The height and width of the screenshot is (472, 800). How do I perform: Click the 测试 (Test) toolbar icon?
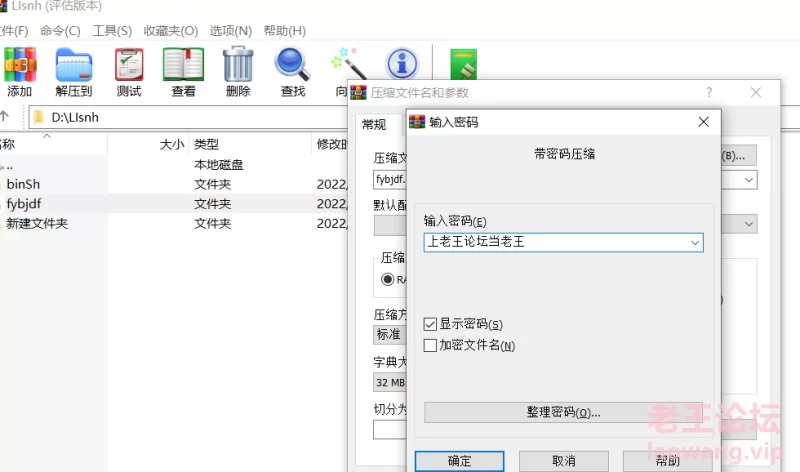128,66
